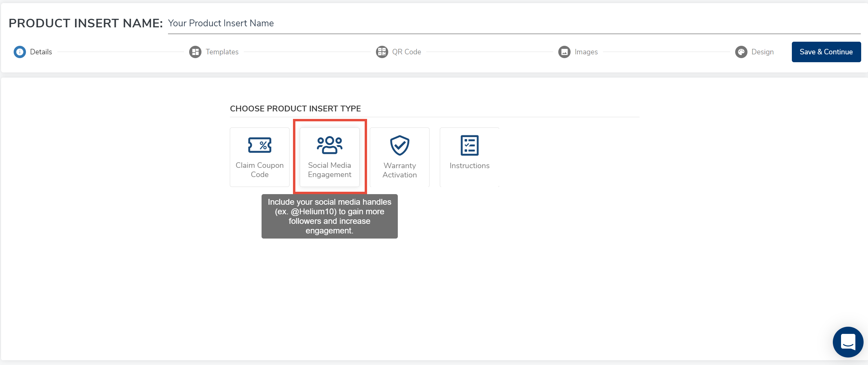The width and height of the screenshot is (868, 365).
Task: Click the QR Code step icon
Action: 382,52
